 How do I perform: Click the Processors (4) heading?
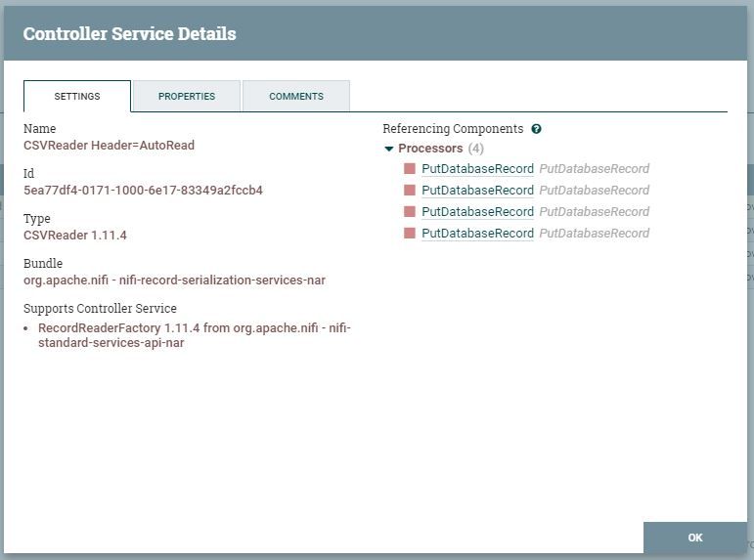pyautogui.click(x=441, y=148)
